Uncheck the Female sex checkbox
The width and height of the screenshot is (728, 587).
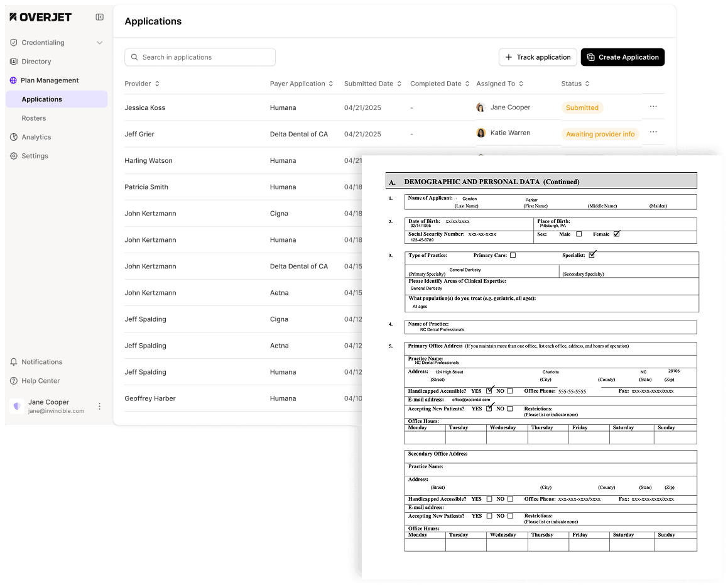616,234
